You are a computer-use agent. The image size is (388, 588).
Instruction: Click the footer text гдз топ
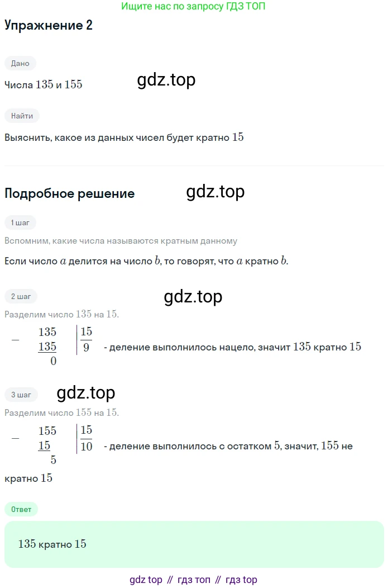pos(194,580)
